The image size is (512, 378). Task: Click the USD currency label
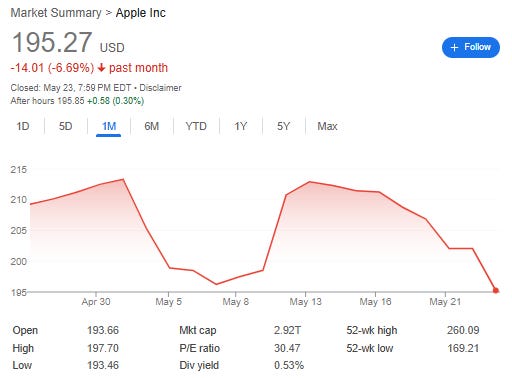[x=112, y=48]
